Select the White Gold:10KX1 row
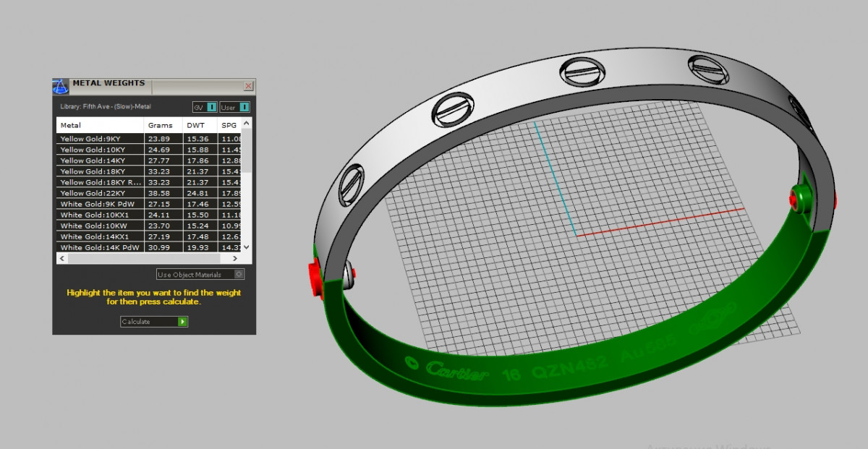The image size is (868, 449). pyautogui.click(x=149, y=215)
